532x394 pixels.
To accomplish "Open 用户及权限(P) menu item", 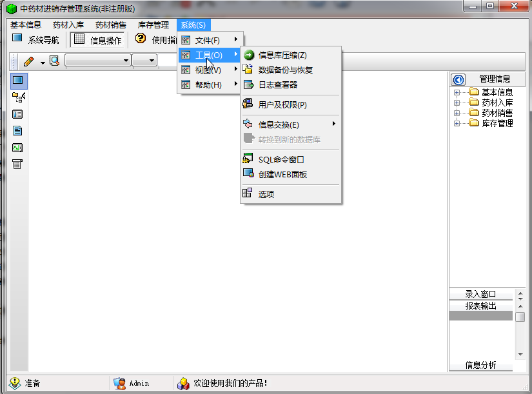I will (290, 104).
